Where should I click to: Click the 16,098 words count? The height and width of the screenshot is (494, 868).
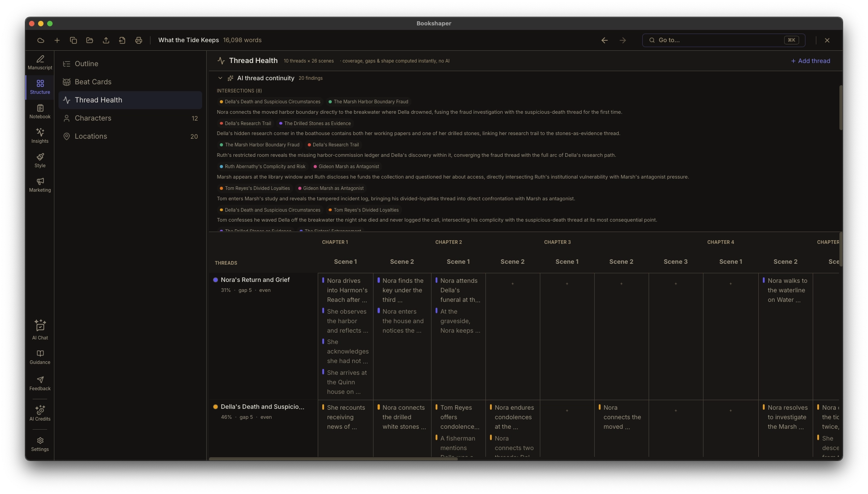click(242, 40)
